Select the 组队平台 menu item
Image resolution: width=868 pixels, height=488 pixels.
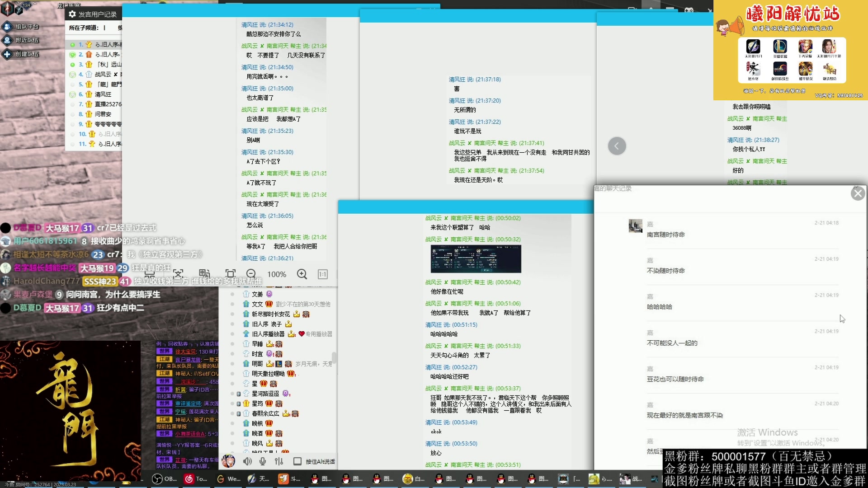(x=27, y=27)
